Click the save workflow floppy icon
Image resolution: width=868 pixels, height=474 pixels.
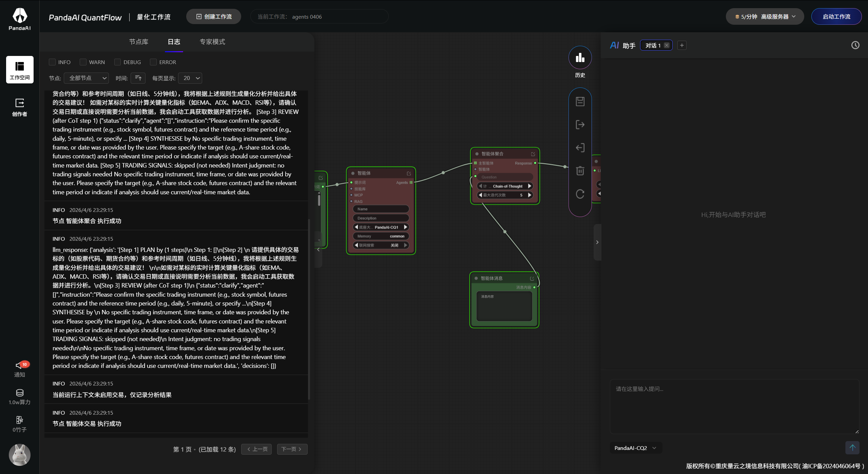(x=580, y=101)
